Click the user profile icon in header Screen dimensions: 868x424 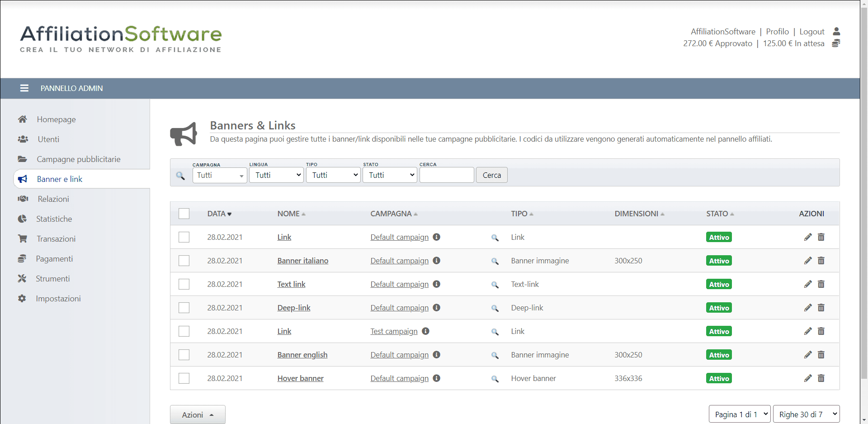point(836,31)
